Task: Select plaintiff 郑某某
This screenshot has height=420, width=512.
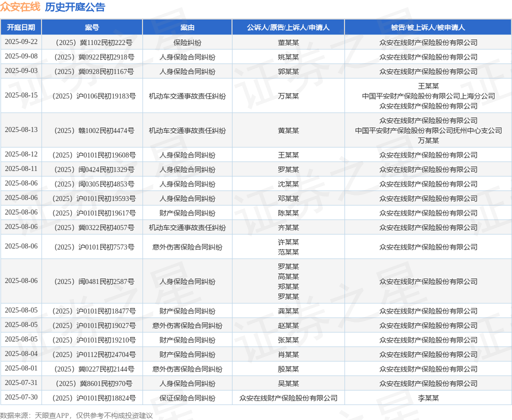Action: pos(288,286)
